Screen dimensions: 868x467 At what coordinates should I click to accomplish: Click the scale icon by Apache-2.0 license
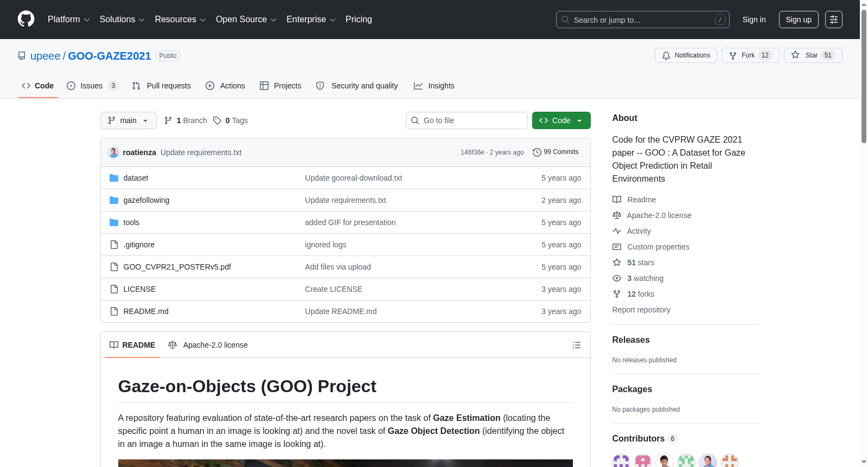617,215
